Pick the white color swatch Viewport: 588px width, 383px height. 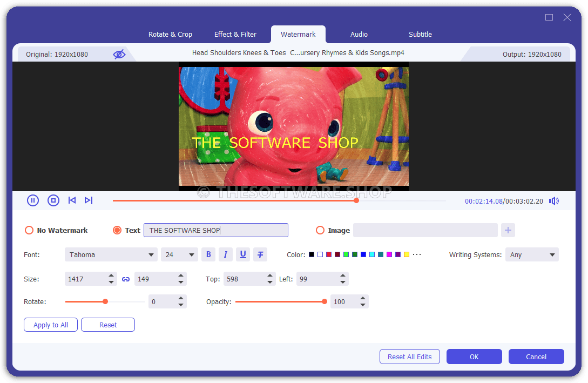320,254
